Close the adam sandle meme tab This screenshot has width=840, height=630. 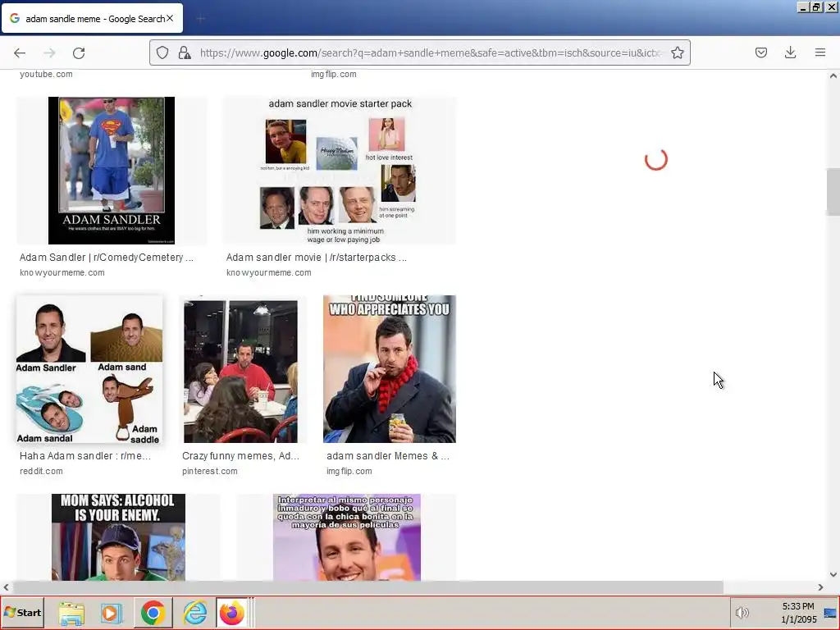[170, 18]
